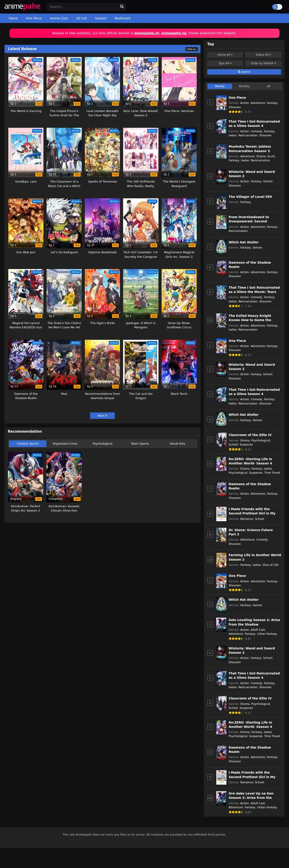Image resolution: width=289 pixels, height=868 pixels.
Task: Follow the animepahe.ch link in the warning banner
Action: (147, 33)
